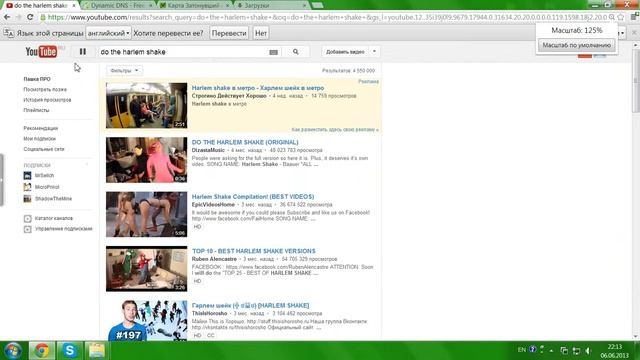The height and width of the screenshot is (360, 640).
Task: Open История просмотров in sidebar
Action: pyautogui.click(x=47, y=100)
